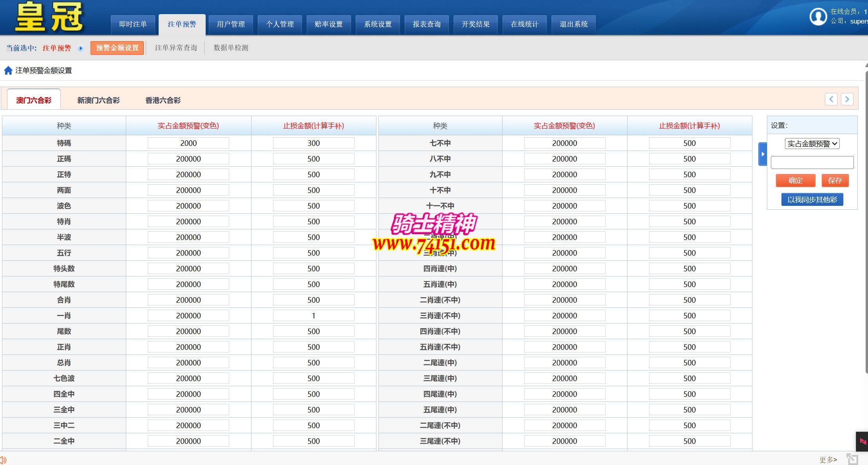The image size is (868, 465).
Task: Switch to the 香港六合彩 tab
Action: pos(163,100)
